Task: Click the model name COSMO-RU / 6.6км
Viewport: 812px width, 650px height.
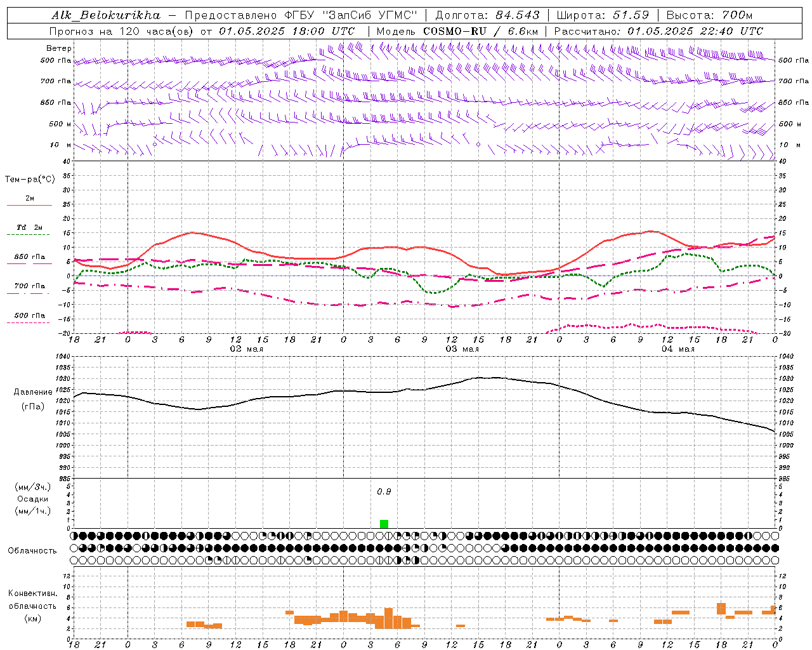Action: pyautogui.click(x=481, y=31)
